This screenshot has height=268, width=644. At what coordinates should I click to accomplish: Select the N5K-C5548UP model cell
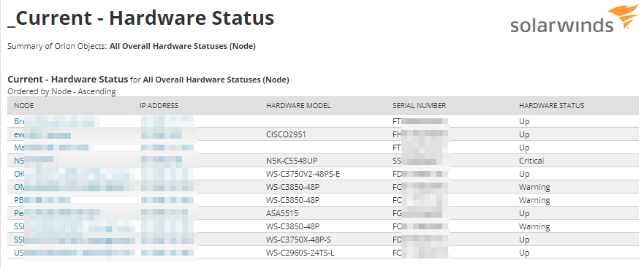coord(292,161)
